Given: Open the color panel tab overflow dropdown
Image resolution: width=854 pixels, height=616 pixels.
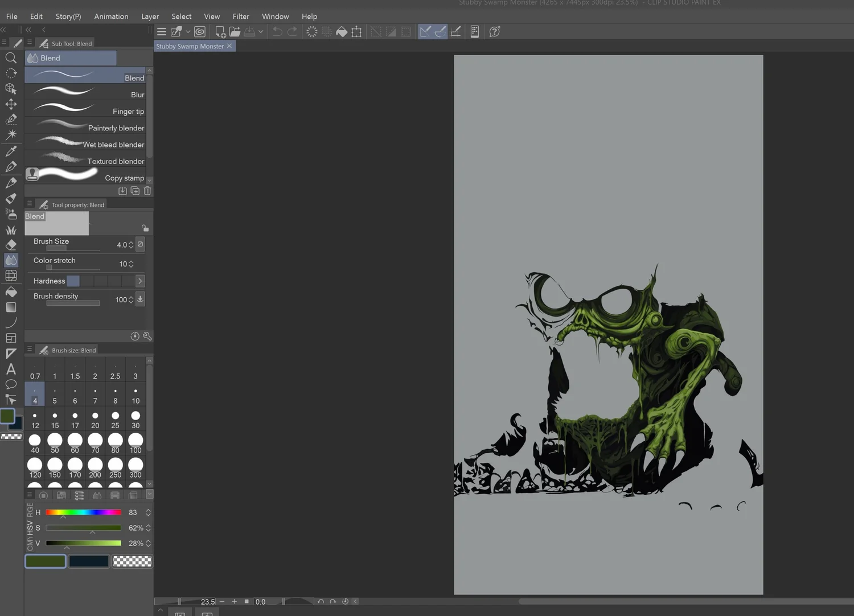Looking at the screenshot, I should 150,494.
